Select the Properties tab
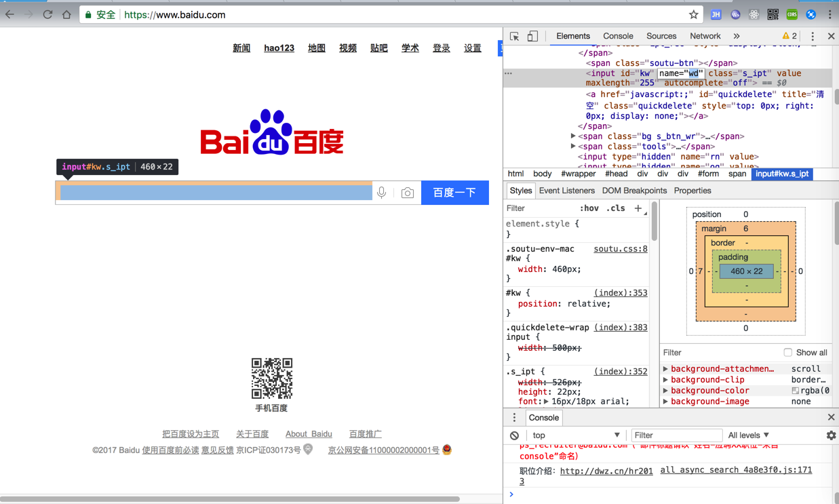This screenshot has height=504, width=839. pos(692,191)
